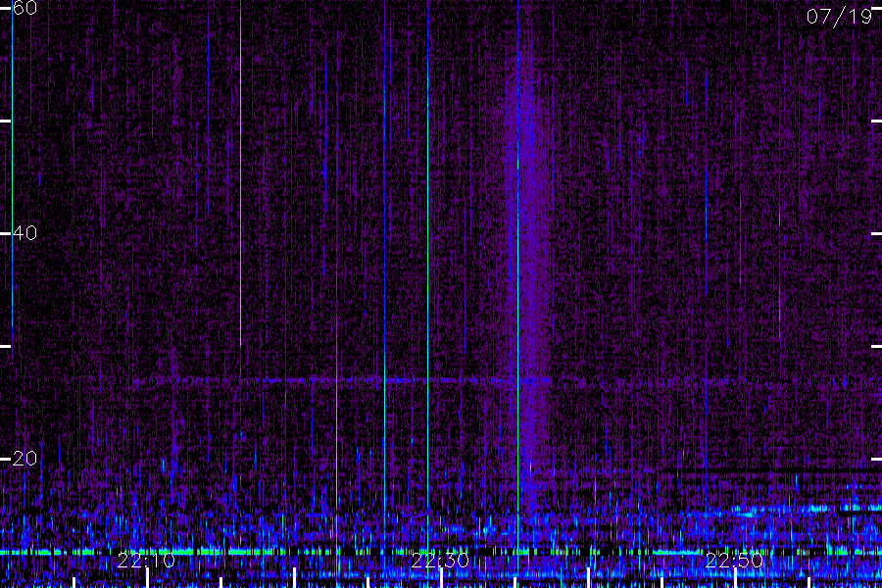This screenshot has width=882, height=588.
Task: Click the 22:10 time label
Action: (x=146, y=561)
